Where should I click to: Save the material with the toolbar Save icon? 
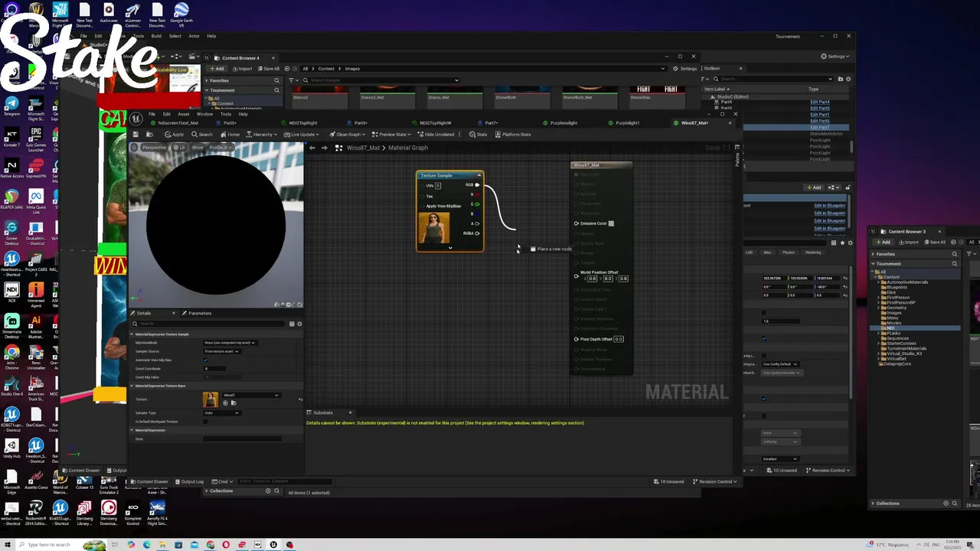coord(136,135)
